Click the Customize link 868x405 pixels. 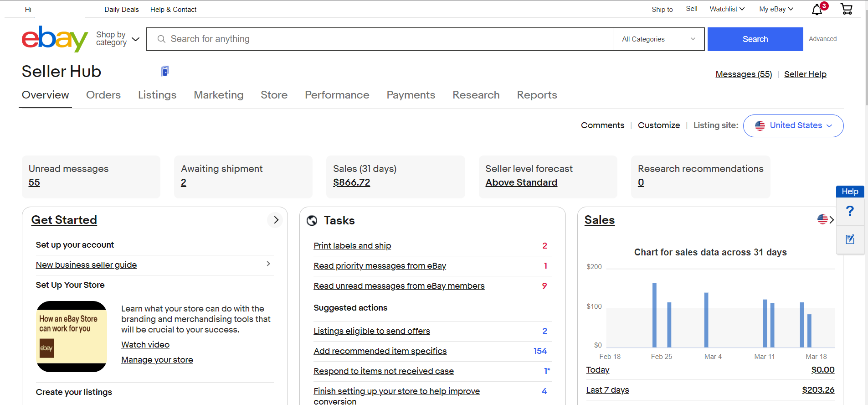[659, 125]
